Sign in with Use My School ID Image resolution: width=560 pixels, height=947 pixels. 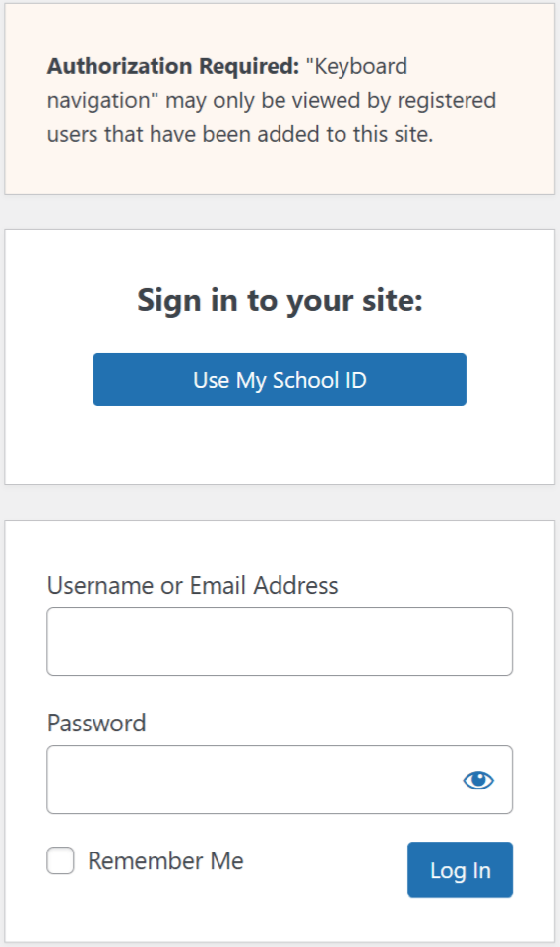pos(280,379)
